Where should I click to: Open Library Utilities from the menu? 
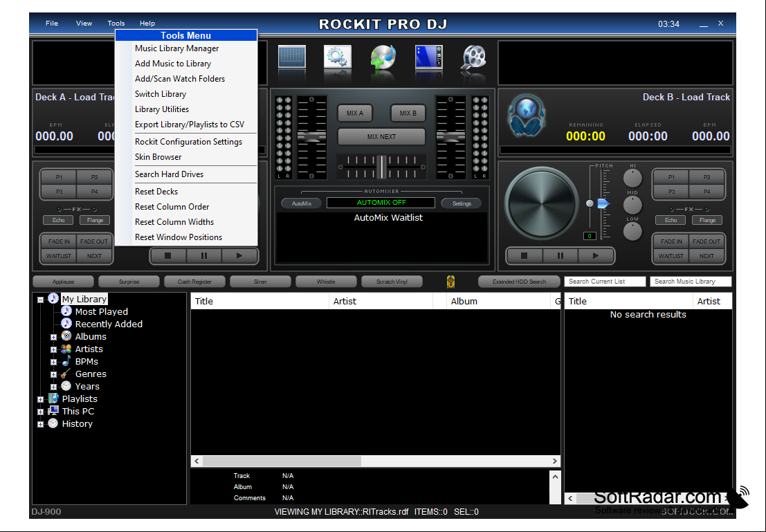(x=186, y=109)
